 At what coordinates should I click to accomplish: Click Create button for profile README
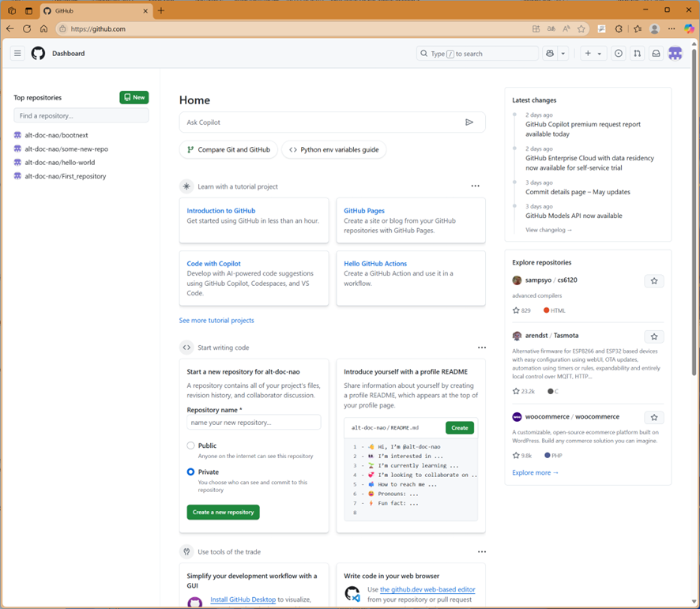[x=459, y=428]
